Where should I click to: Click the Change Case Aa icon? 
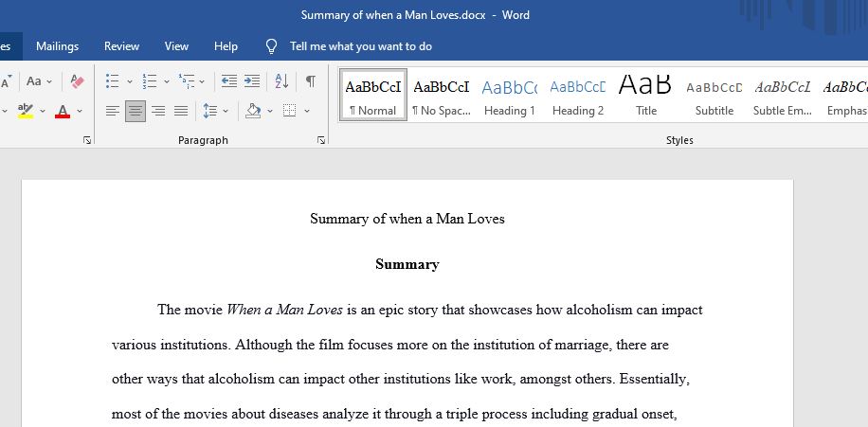coord(34,81)
